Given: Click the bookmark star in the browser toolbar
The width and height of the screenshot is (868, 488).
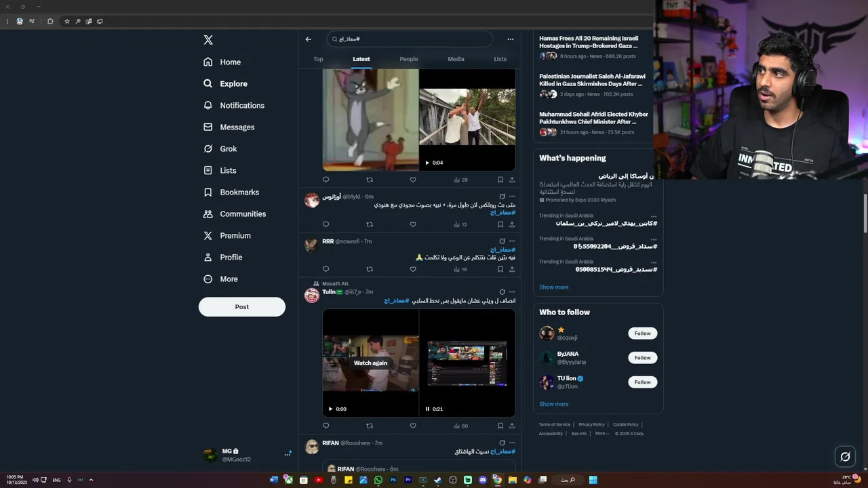Looking at the screenshot, I should pos(67,21).
